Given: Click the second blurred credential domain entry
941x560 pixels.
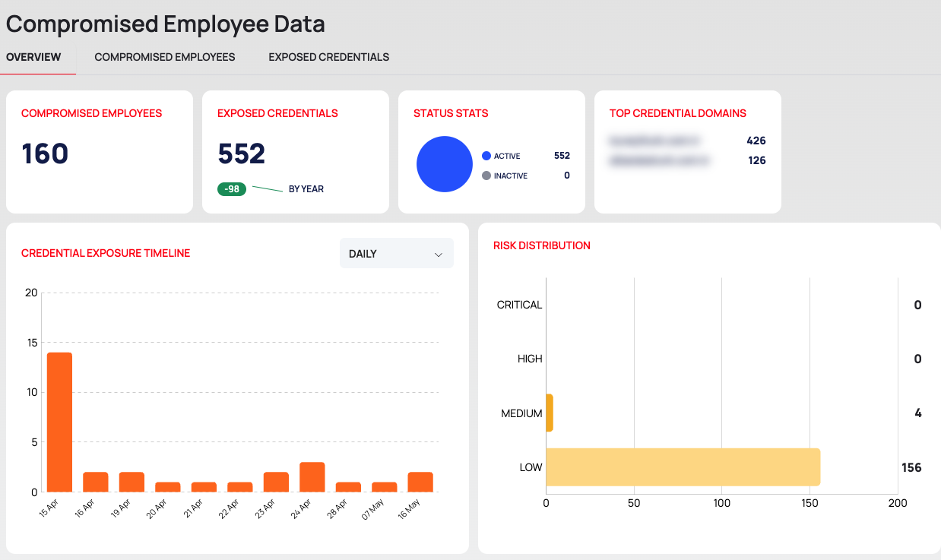Looking at the screenshot, I should coord(659,160).
